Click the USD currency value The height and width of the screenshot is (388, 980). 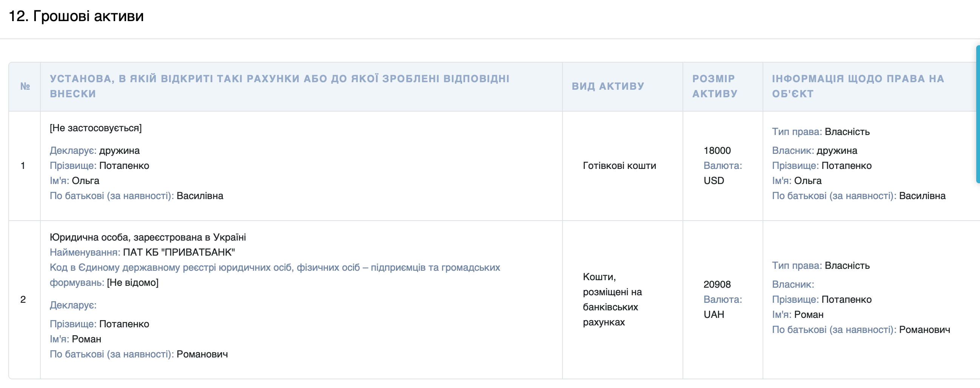pos(714,181)
